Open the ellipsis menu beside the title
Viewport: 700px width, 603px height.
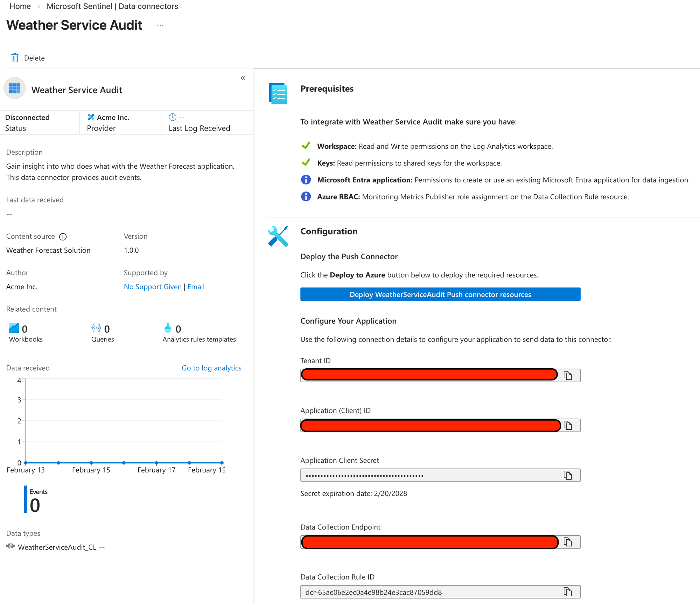pos(160,25)
